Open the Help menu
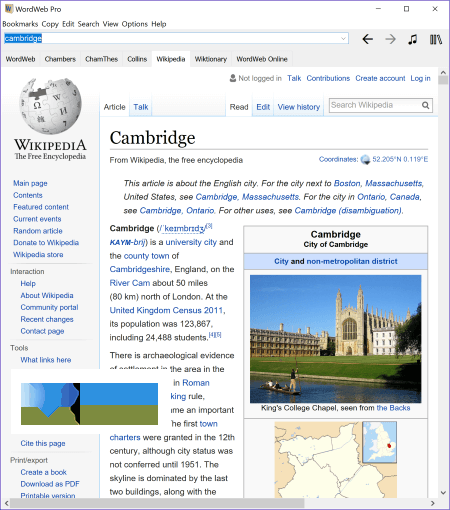The height and width of the screenshot is (510, 450). point(159,24)
